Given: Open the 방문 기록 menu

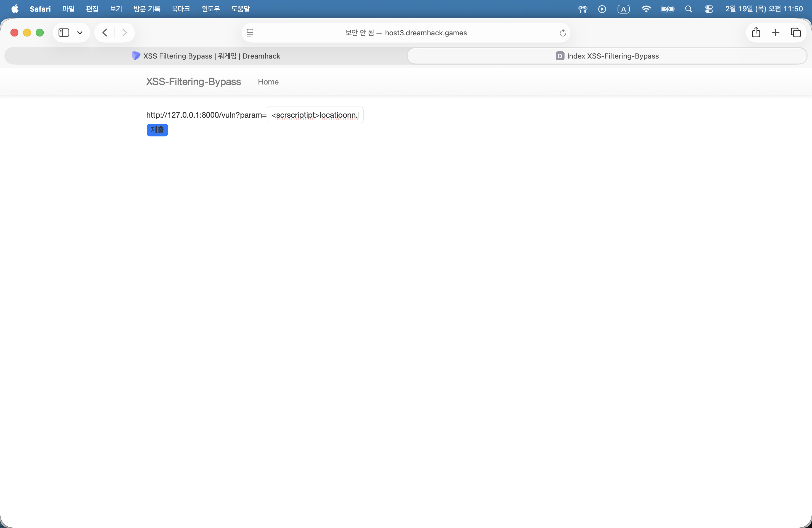Looking at the screenshot, I should [x=147, y=9].
